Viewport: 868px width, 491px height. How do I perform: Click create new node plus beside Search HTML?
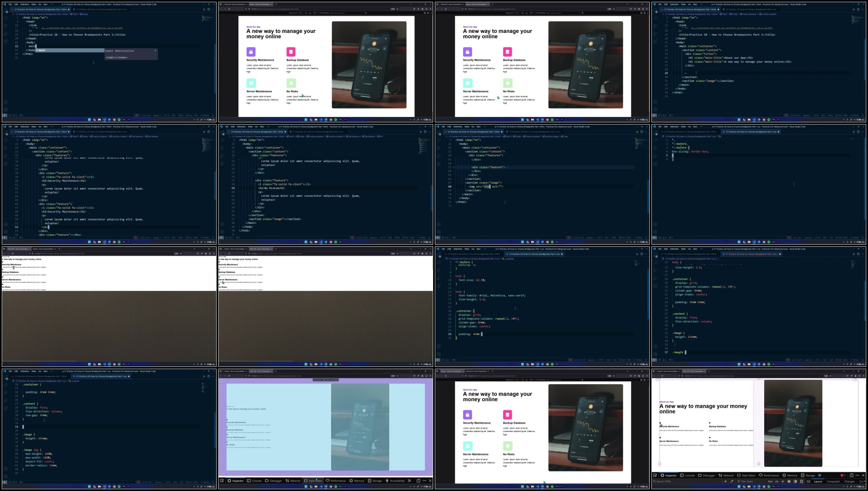[726, 481]
